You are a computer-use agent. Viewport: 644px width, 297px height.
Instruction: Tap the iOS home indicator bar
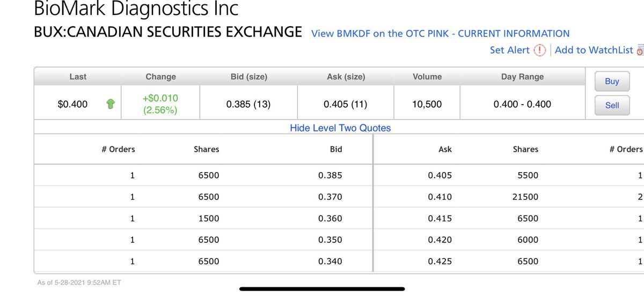322,288
